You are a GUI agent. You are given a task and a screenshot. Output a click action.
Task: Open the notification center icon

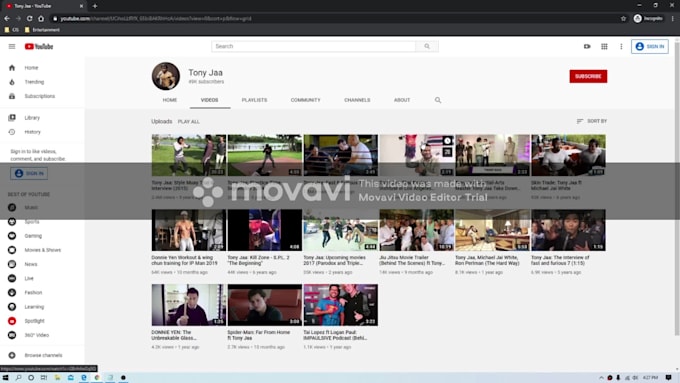(x=669, y=378)
